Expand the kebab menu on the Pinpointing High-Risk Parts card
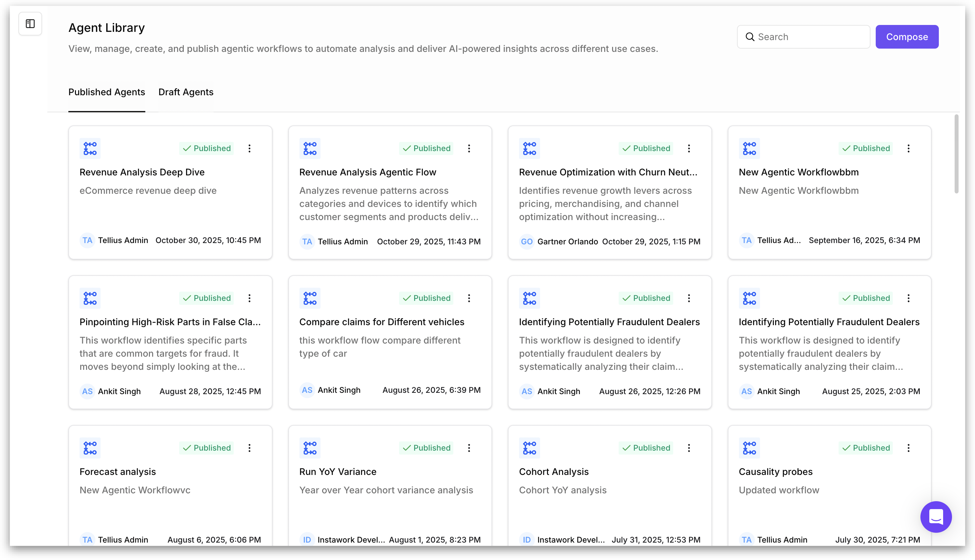This screenshot has width=975, height=560. [x=250, y=298]
